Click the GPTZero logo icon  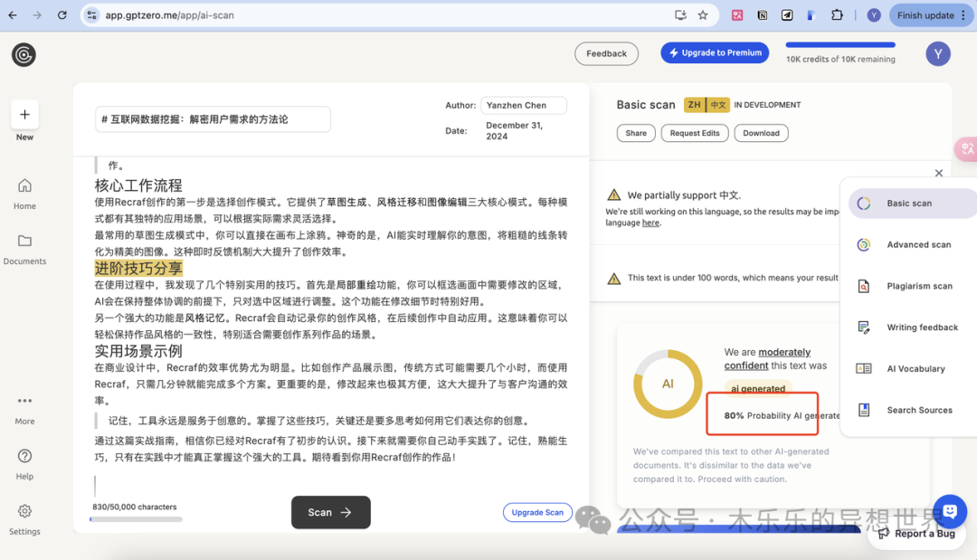[24, 54]
